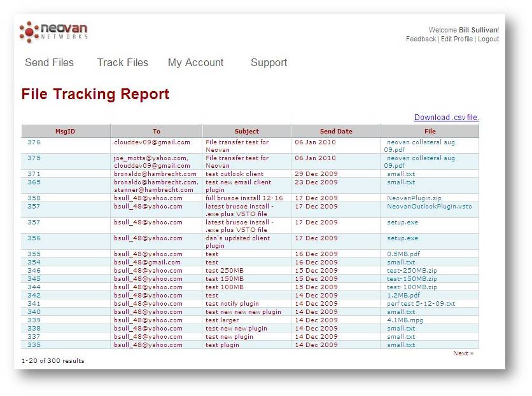Open neovan collateral file in row 376
This screenshot has width=532, height=396.
coord(419,146)
